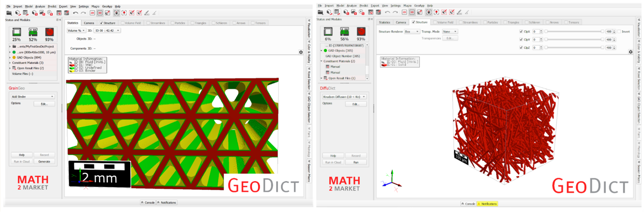Open gear settings icon in right structure panel

(x=630, y=51)
